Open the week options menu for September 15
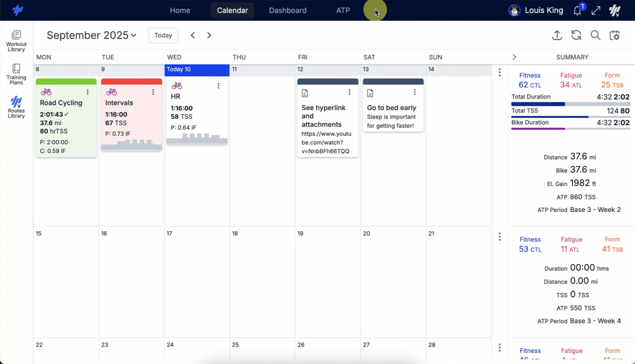Viewport: 635px width, 364px height. coord(499,236)
